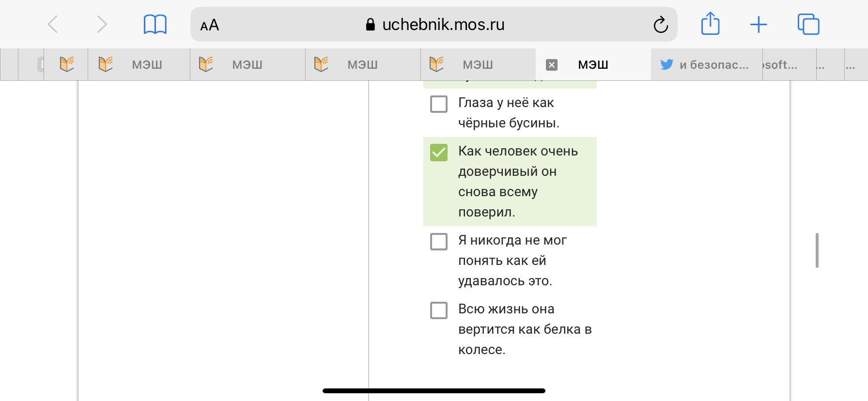Open the aA page settings menu
868x401 pixels.
click(210, 25)
